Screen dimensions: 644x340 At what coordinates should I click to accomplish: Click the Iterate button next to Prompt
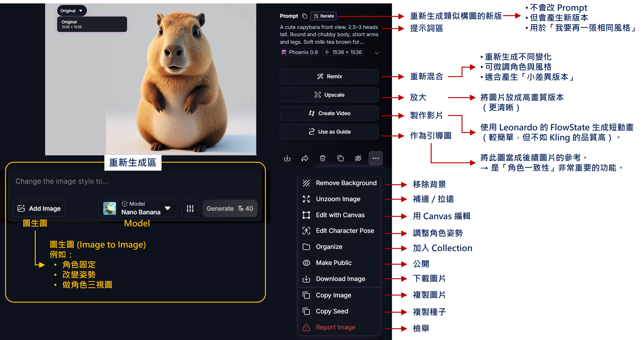coord(324,16)
